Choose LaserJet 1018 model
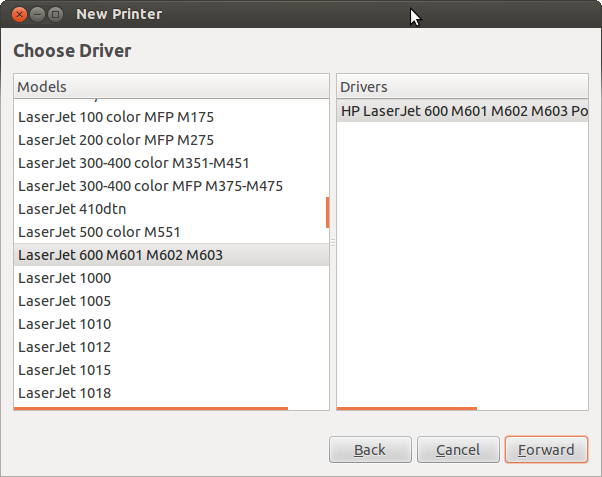 pos(65,393)
